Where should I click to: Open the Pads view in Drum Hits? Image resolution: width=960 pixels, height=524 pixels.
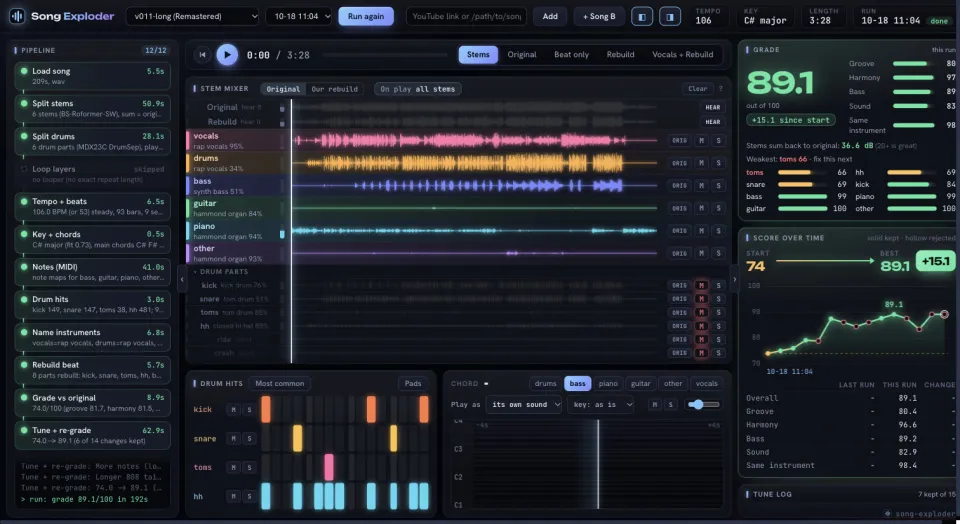413,384
